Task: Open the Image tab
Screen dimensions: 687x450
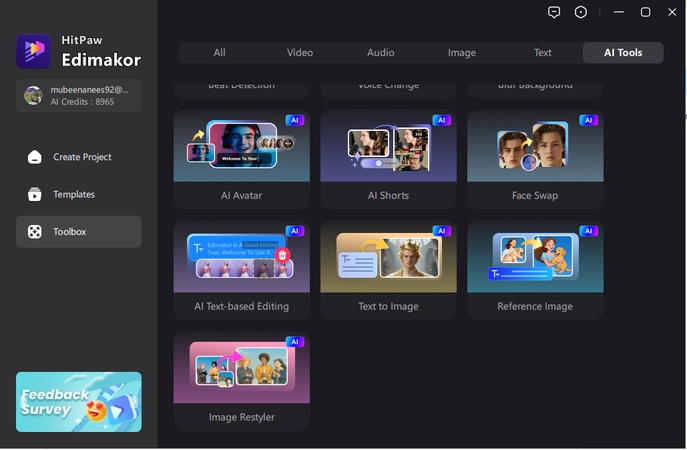Action: click(462, 53)
